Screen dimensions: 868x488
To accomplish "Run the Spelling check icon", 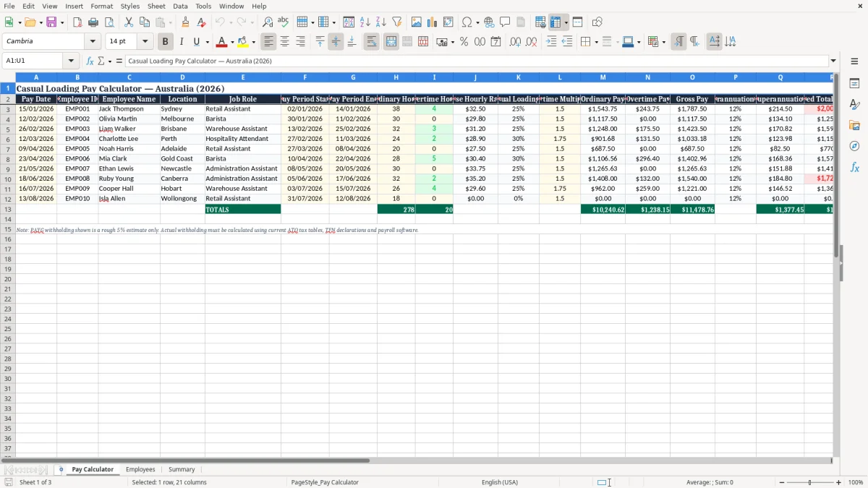I will click(284, 22).
